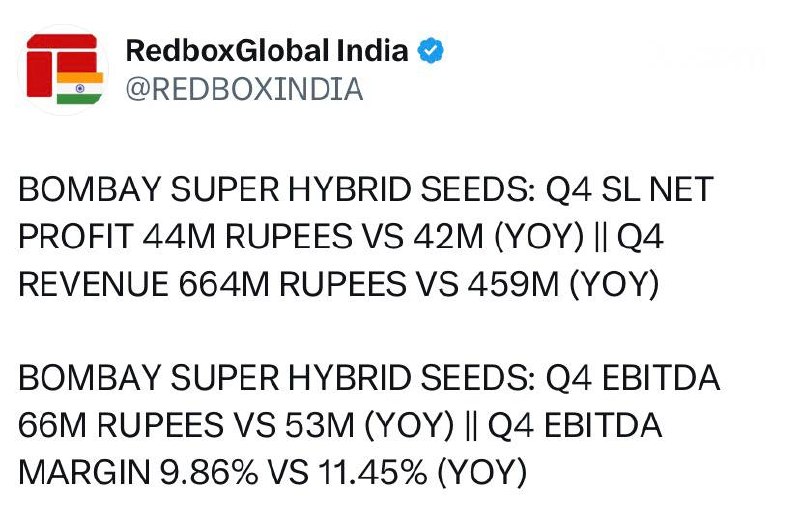Click the '664M' revenue figure

click(223, 284)
